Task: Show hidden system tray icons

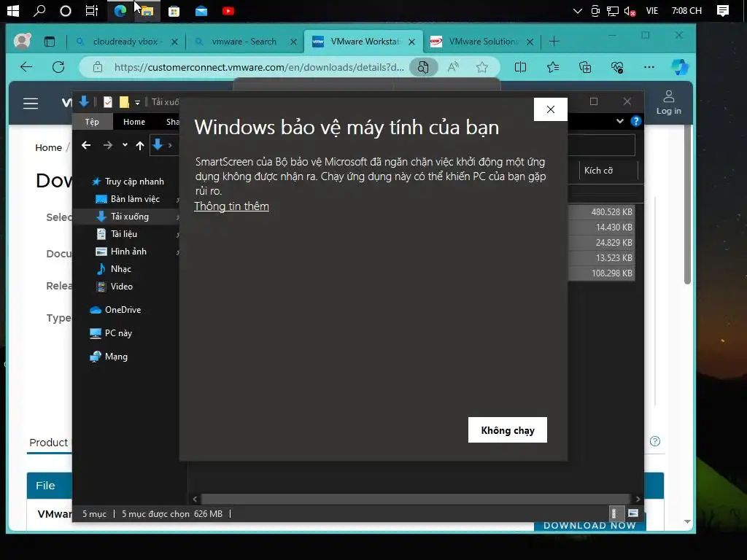Action: point(578,10)
